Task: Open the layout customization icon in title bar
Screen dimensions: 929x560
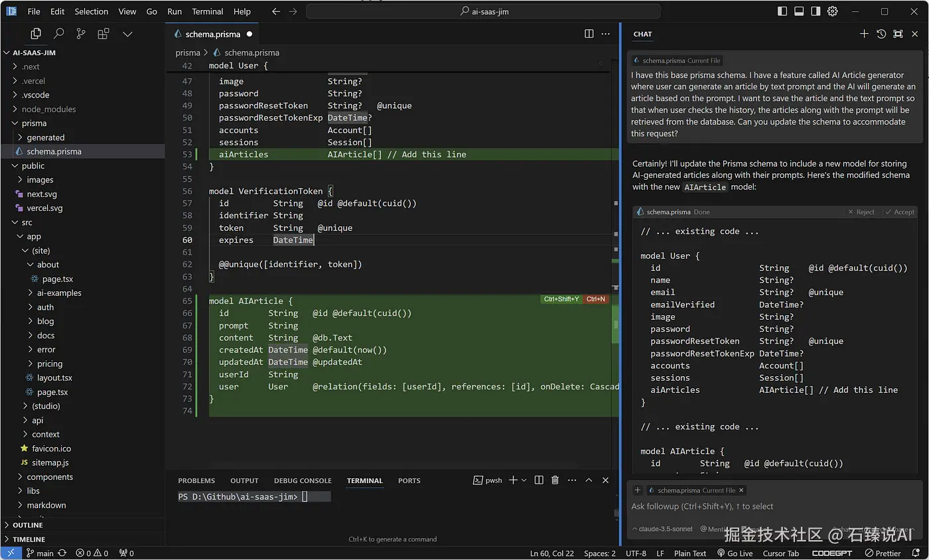Action: [833, 11]
